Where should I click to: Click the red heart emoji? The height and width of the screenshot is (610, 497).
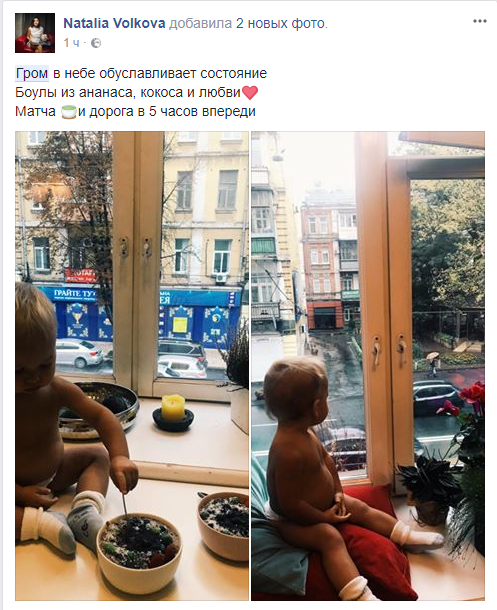click(x=250, y=93)
